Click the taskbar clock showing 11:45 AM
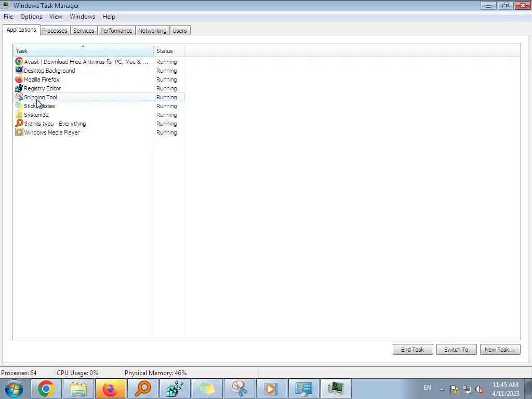The height and width of the screenshot is (399, 532). pos(506,389)
